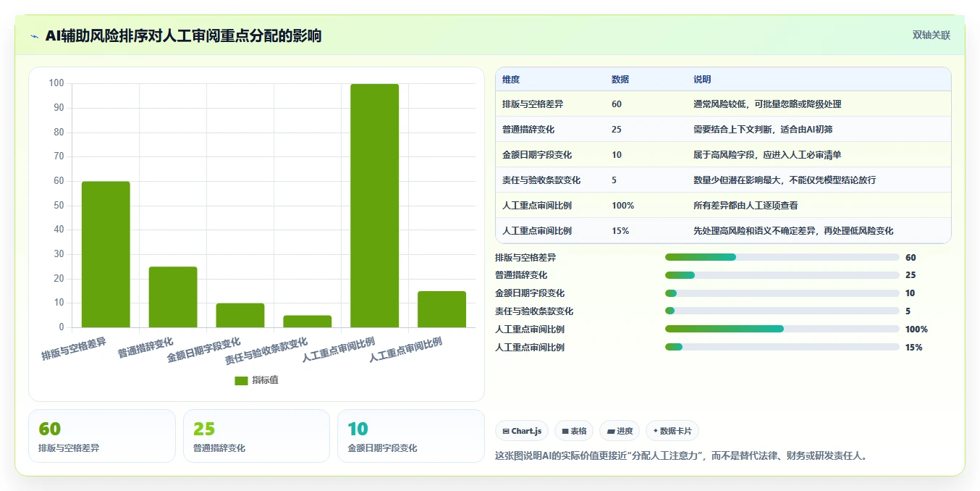Click table value 15%

[x=620, y=231]
